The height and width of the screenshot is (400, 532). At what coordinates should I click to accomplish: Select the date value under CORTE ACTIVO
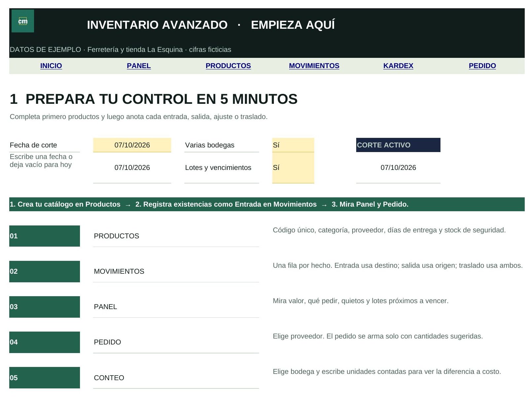(398, 168)
